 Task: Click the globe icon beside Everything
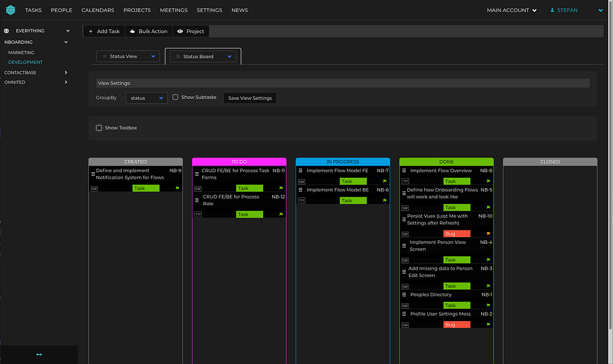[x=7, y=31]
